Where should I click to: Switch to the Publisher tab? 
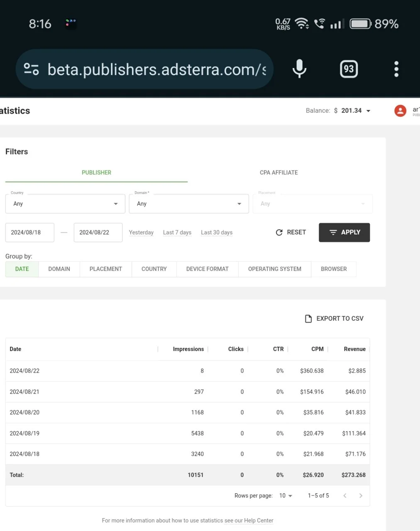tap(96, 173)
